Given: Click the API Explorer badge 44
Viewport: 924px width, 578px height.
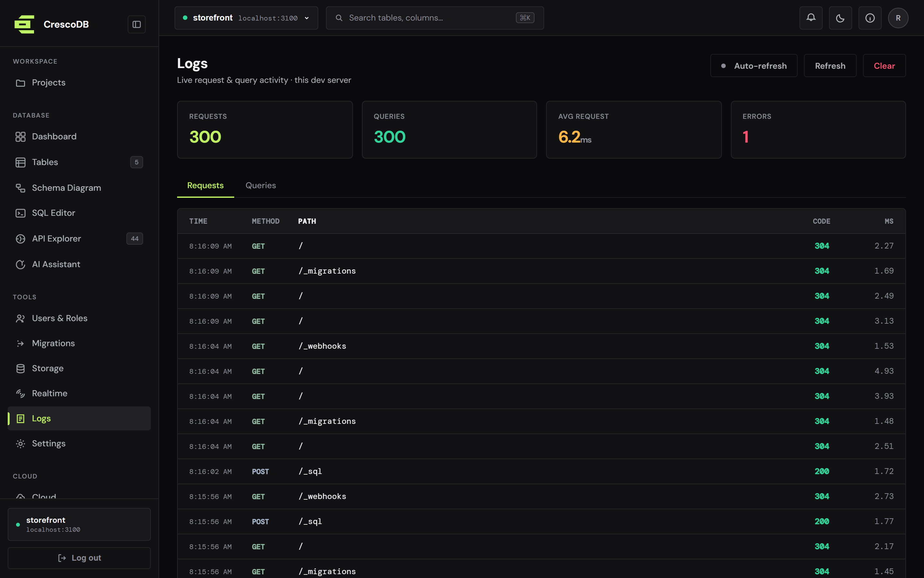Looking at the screenshot, I should pyautogui.click(x=134, y=239).
